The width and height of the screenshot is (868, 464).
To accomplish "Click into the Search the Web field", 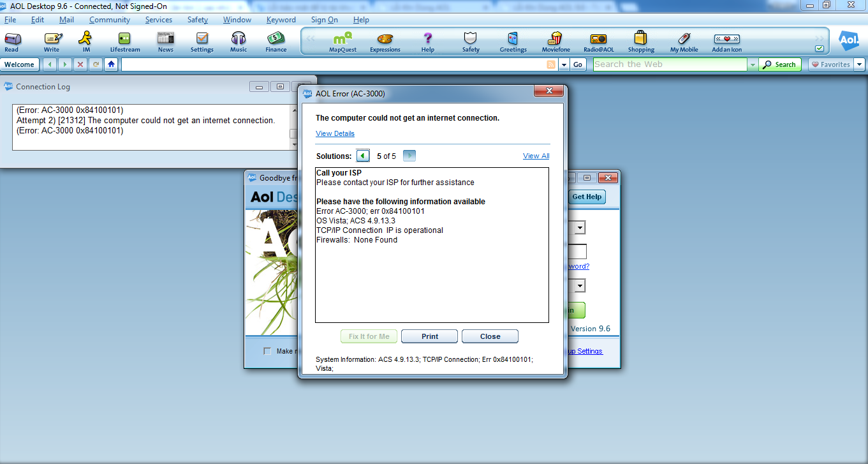I will click(x=670, y=64).
